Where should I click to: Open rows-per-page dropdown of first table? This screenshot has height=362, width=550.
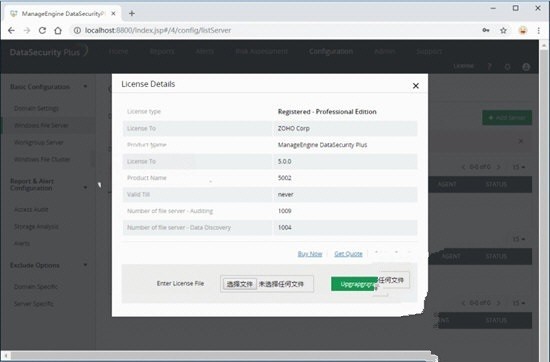click(519, 167)
